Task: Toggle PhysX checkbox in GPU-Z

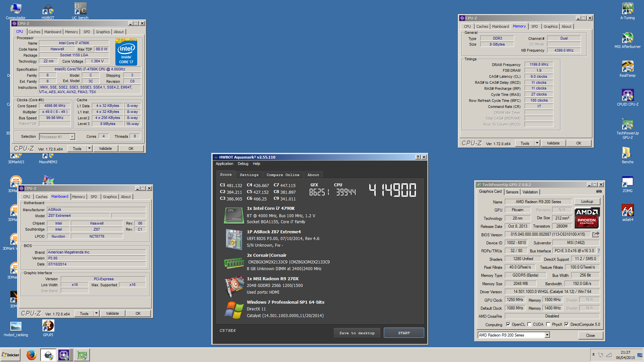Action: [548, 324]
